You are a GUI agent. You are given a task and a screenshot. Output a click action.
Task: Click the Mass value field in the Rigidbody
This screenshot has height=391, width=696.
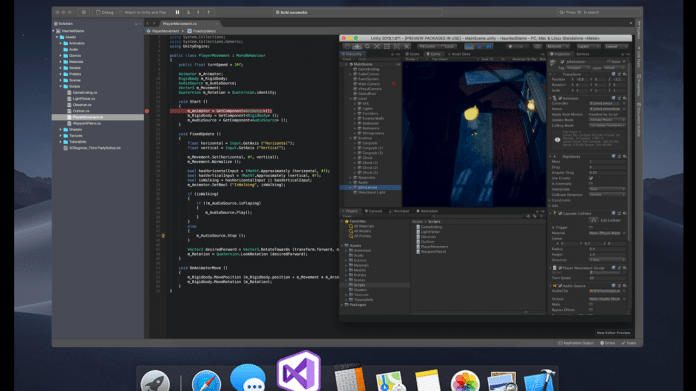607,162
